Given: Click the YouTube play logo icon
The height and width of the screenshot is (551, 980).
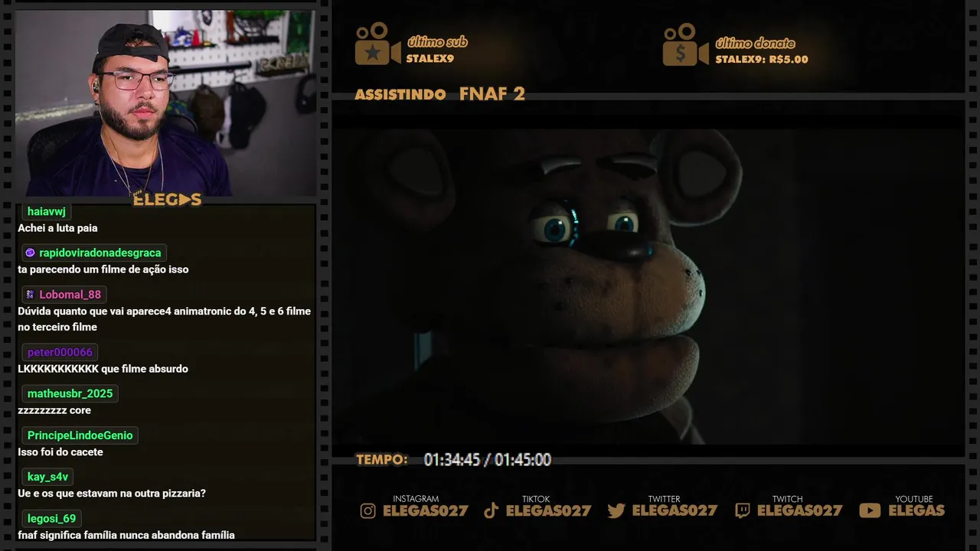Looking at the screenshot, I should pos(870,510).
